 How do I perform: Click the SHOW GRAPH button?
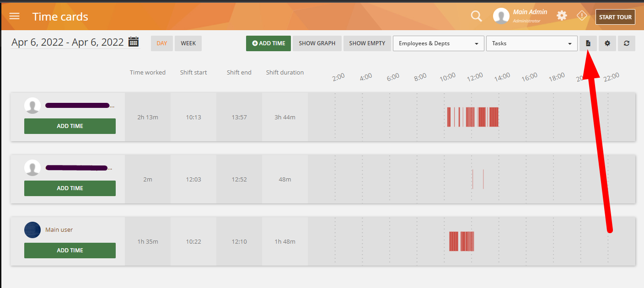point(317,43)
